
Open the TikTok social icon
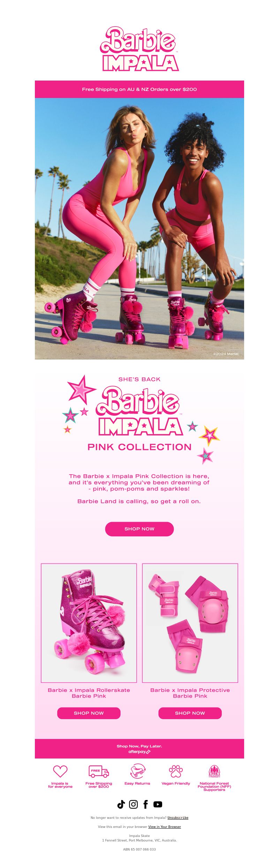(121, 804)
